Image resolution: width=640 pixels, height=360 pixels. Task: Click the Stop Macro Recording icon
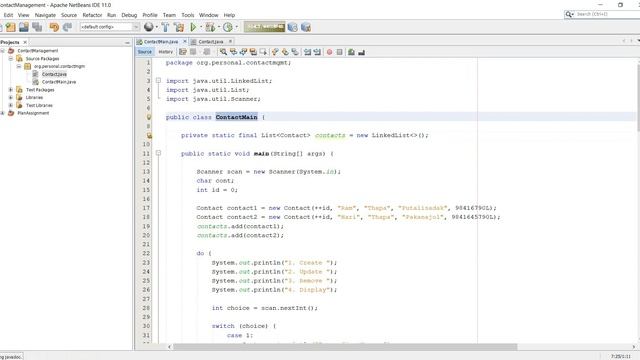pos(339,52)
